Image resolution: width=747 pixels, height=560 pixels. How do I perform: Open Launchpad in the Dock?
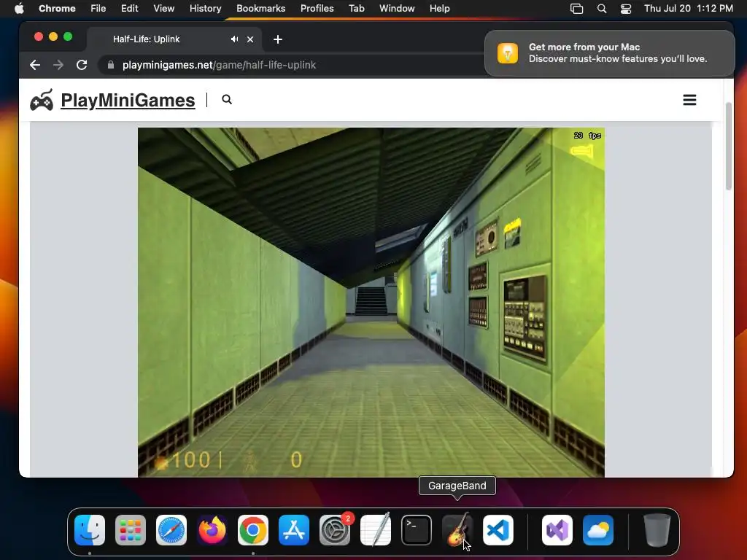pos(131,530)
